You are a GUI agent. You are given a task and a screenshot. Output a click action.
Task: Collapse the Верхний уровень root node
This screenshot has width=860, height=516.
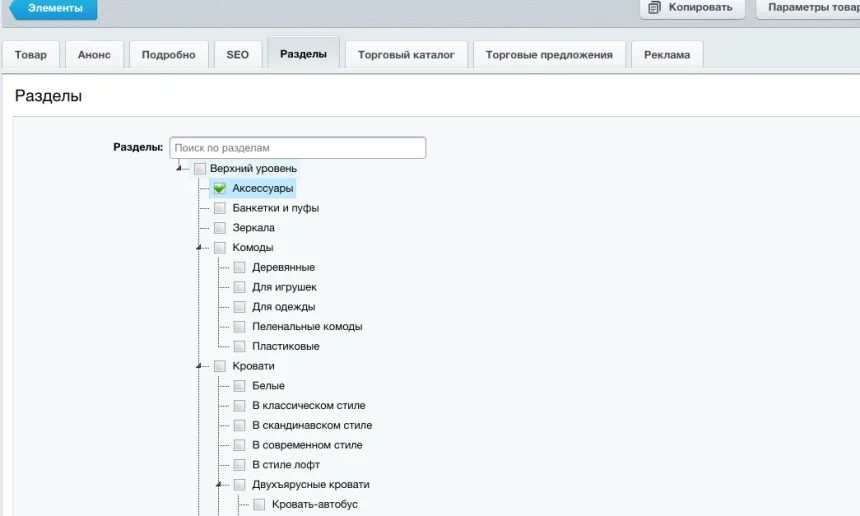pyautogui.click(x=180, y=169)
